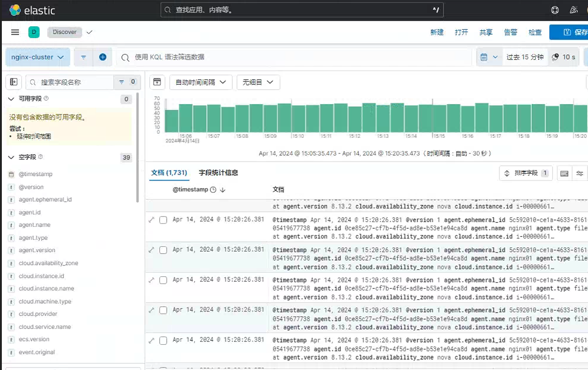This screenshot has width=588, height=370.
Task: Select the checkbox of the first full document row
Action: 163,220
